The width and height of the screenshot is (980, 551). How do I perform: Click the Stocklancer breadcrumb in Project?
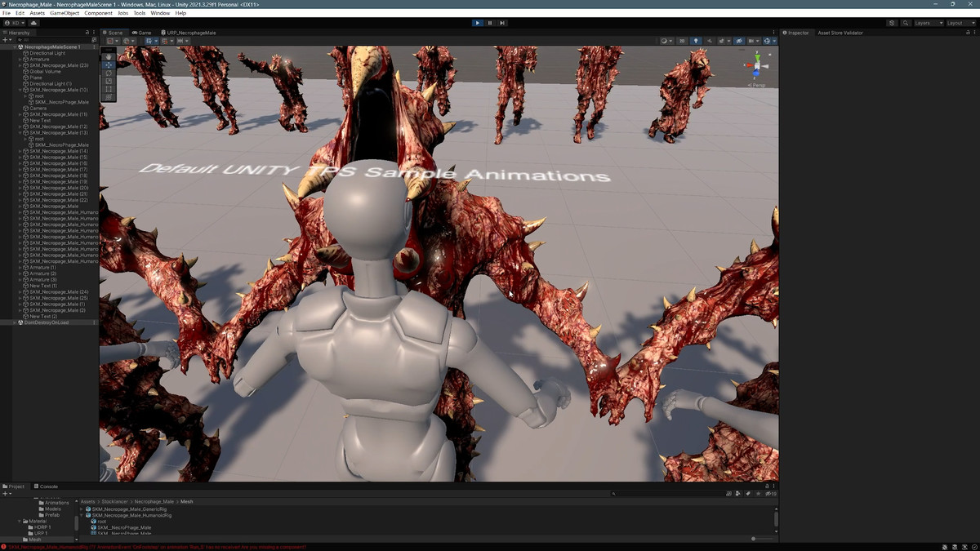pyautogui.click(x=114, y=501)
